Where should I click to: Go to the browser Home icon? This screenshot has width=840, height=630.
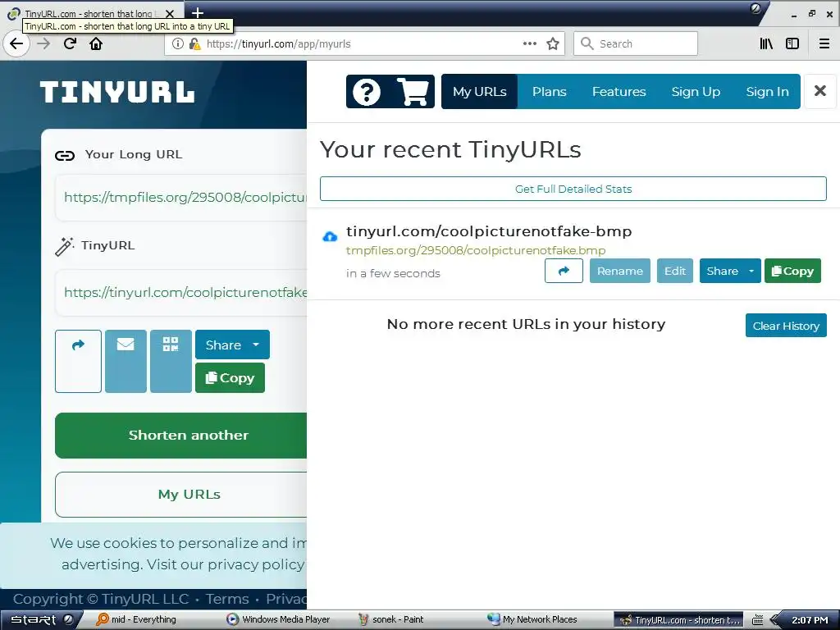[96, 43]
